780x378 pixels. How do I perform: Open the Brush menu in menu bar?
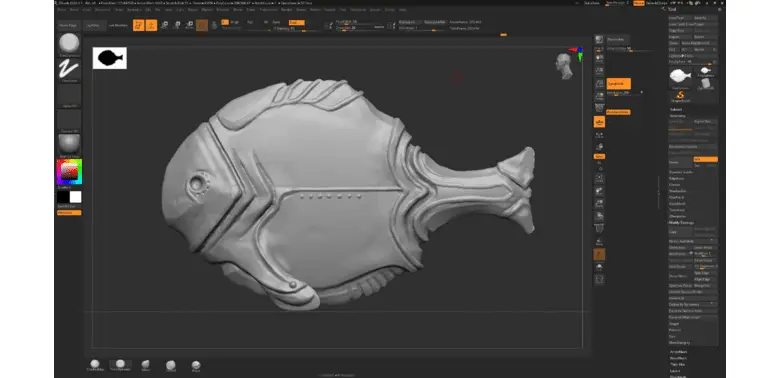[x=74, y=9]
